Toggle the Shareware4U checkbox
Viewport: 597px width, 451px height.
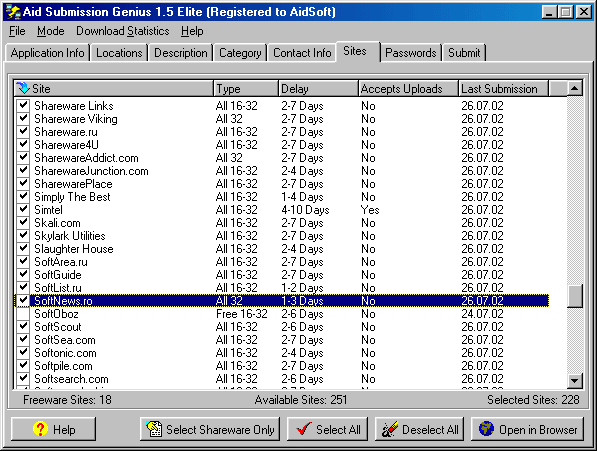coord(24,144)
